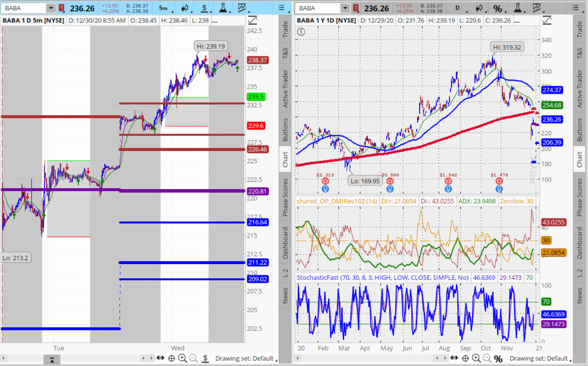Click the Hi: 319.32 bubble on right chart

click(x=507, y=47)
